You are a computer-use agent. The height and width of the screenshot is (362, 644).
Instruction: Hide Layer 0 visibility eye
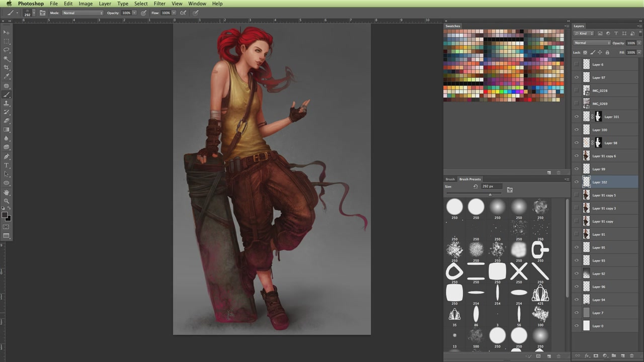(x=577, y=326)
